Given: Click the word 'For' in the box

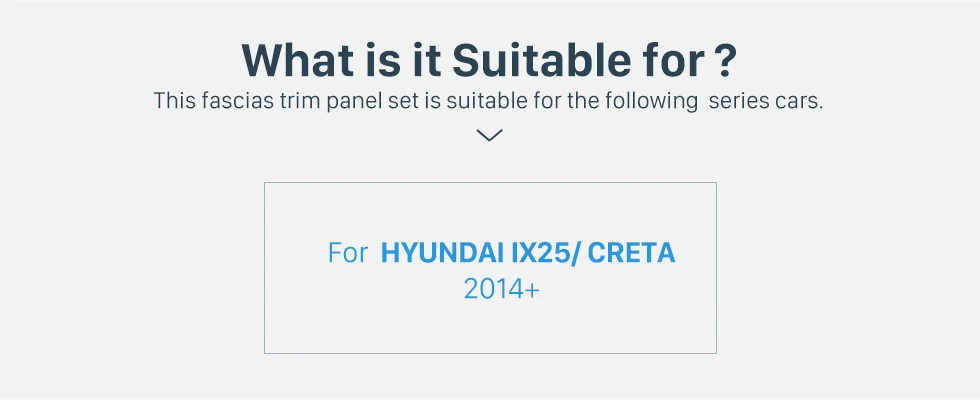Looking at the screenshot, I should (348, 253).
